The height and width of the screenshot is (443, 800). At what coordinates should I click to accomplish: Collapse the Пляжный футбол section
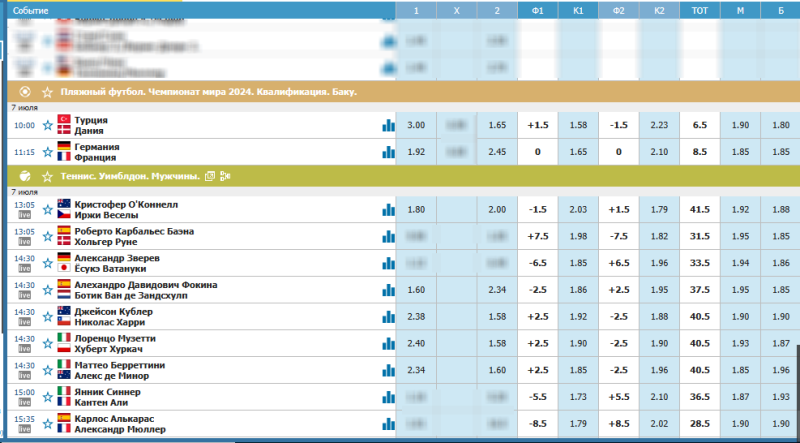coord(25,92)
